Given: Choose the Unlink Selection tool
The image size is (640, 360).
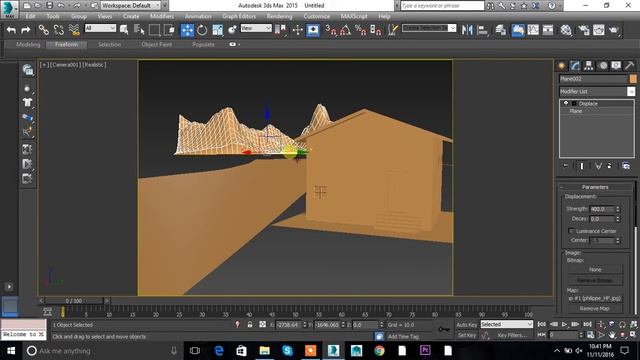Looking at the screenshot, I should point(58,30).
